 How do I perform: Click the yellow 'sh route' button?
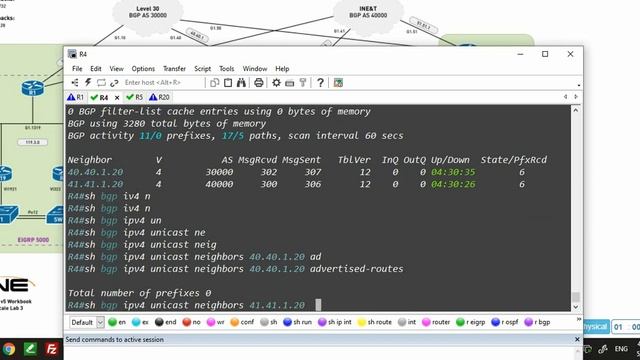coord(374,322)
